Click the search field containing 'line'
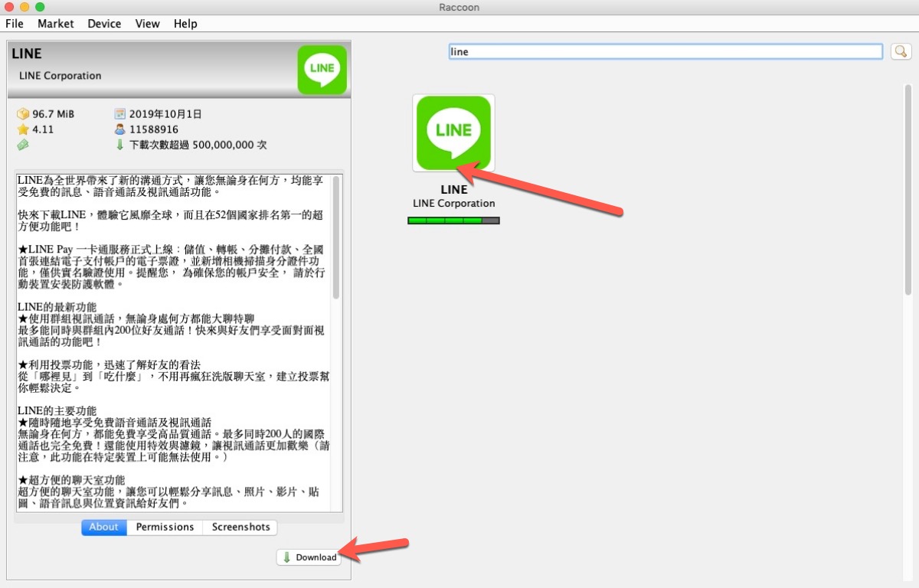 [666, 51]
